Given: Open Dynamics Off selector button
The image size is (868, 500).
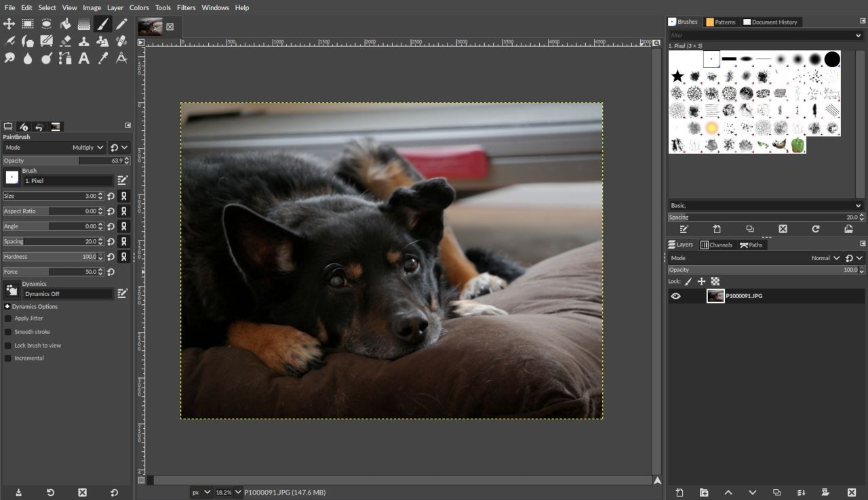Looking at the screenshot, I should click(x=12, y=291).
